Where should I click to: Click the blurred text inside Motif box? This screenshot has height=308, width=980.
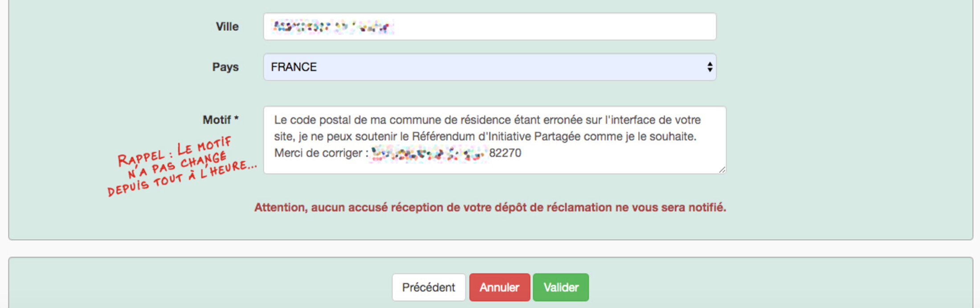tap(428, 154)
